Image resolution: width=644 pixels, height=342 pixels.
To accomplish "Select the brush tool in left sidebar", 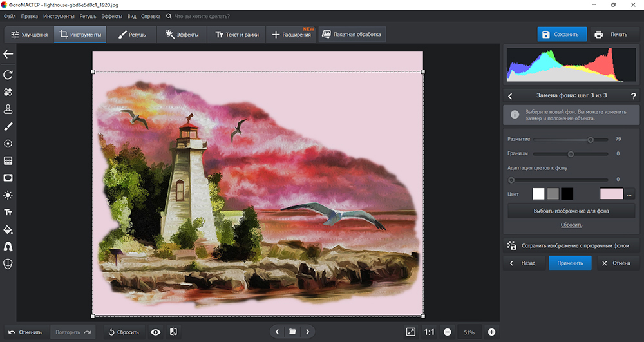I will (x=8, y=126).
